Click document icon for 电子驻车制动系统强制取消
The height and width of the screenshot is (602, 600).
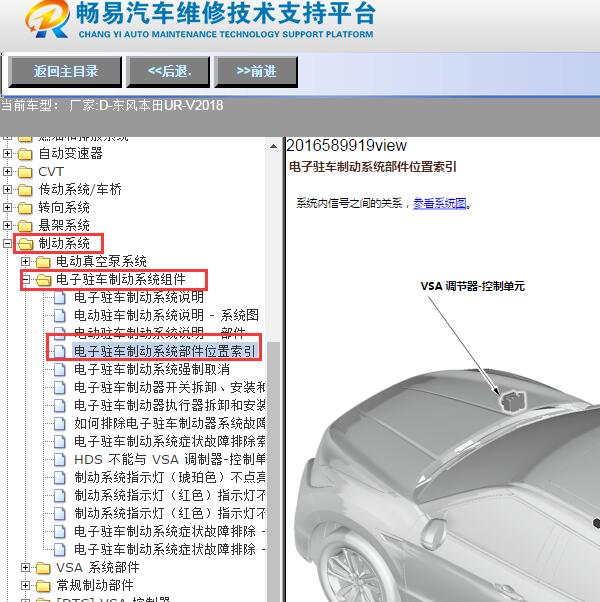60,370
